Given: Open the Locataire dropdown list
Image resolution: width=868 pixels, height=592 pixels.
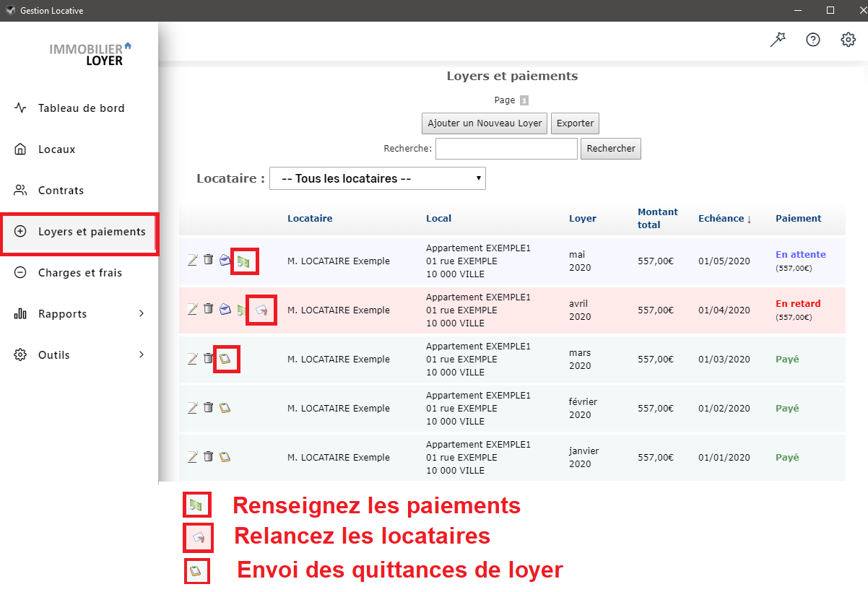Looking at the screenshot, I should pyautogui.click(x=378, y=178).
